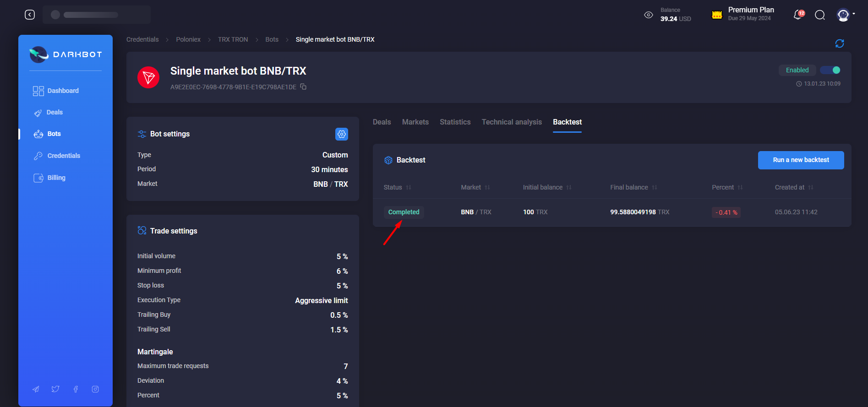Click Run a new backtest button
This screenshot has width=868, height=407.
[801, 160]
